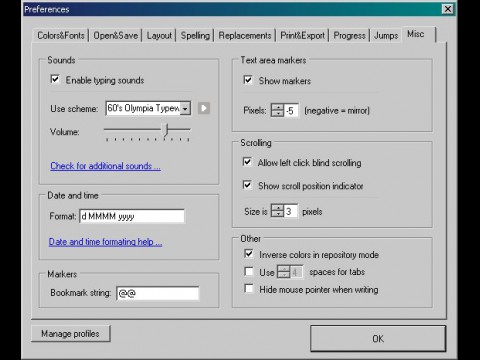
Task: Open Date and time formating help link
Action: click(105, 242)
